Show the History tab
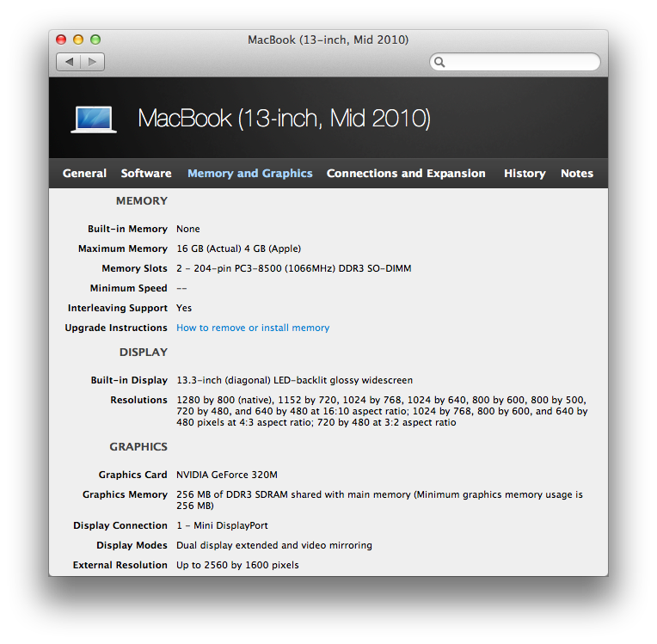The width and height of the screenshot is (657, 644). (x=525, y=174)
